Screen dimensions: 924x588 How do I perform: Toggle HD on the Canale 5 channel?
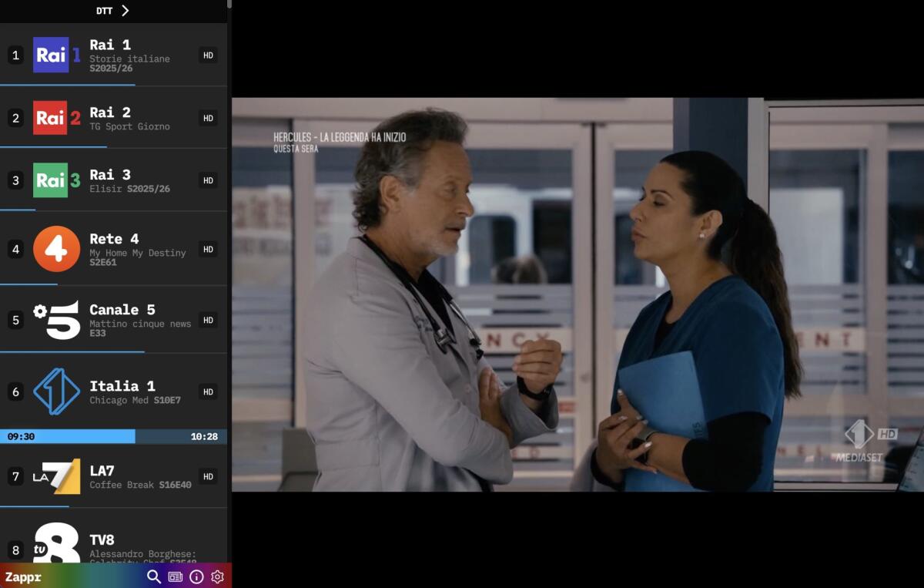(207, 320)
